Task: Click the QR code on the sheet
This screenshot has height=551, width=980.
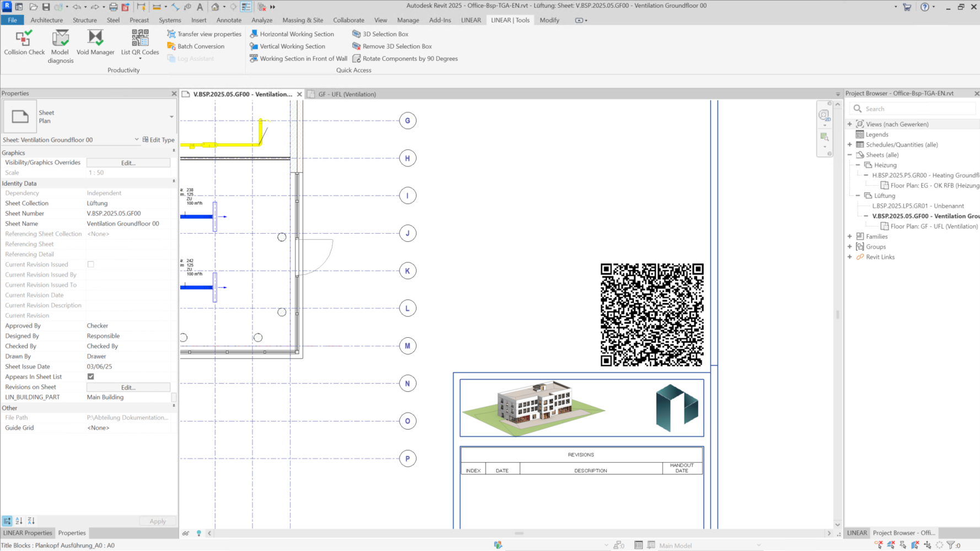Action: (652, 315)
